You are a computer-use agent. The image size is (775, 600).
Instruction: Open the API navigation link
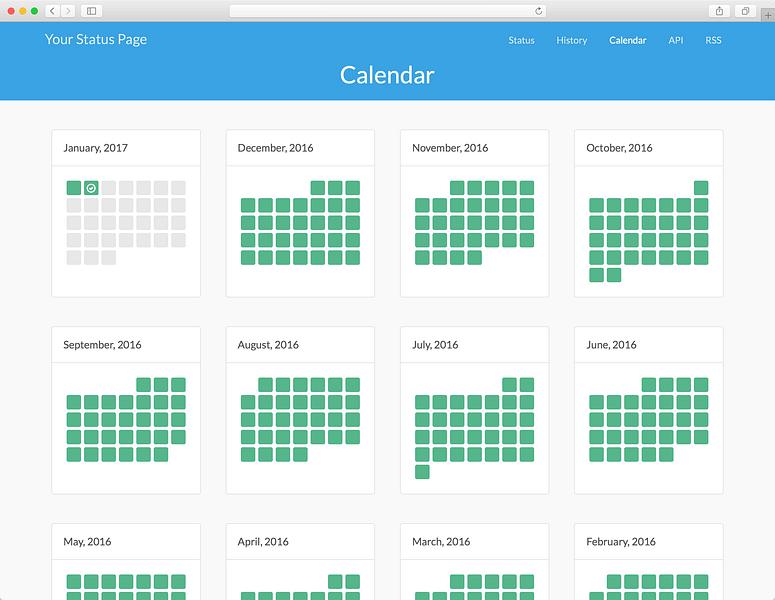tap(676, 41)
